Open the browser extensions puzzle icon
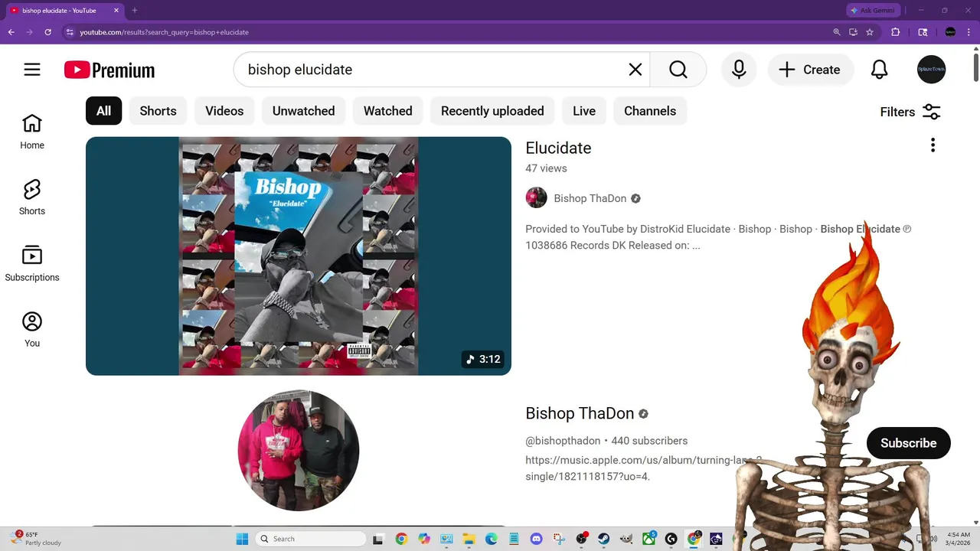 895,32
